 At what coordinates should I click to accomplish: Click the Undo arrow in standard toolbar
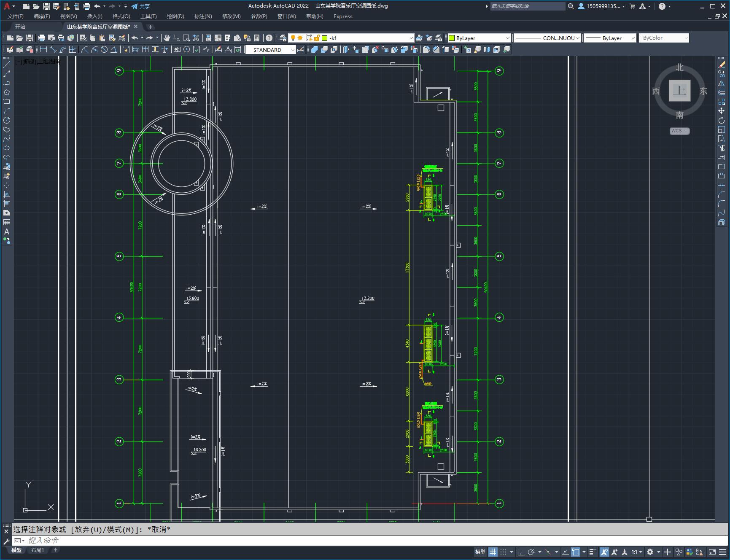(135, 38)
